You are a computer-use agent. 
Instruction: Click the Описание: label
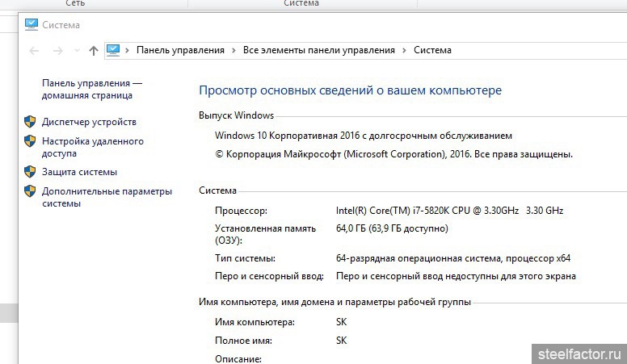[238, 359]
